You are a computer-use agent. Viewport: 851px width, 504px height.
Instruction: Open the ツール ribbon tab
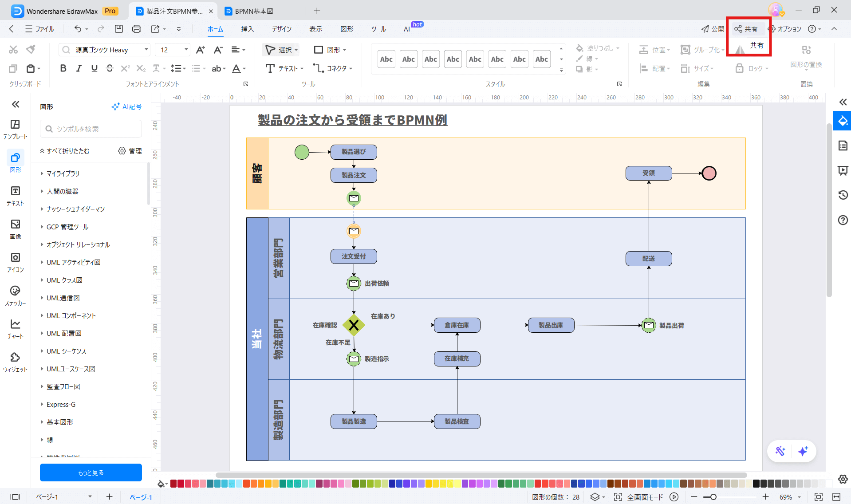tap(378, 29)
